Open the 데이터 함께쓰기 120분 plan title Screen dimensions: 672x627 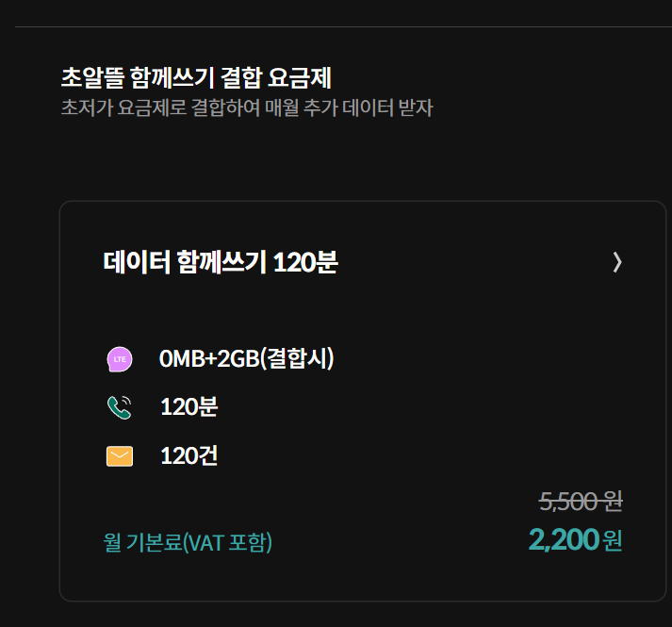click(220, 262)
